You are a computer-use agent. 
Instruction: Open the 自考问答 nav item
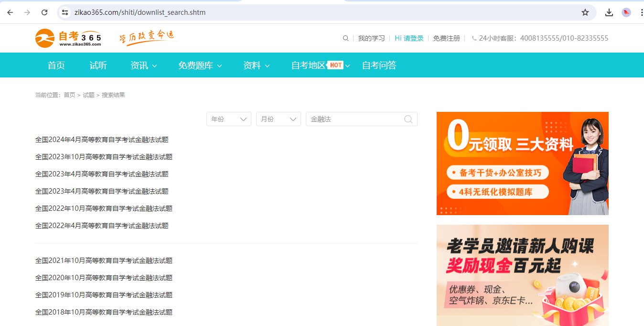[x=379, y=65]
